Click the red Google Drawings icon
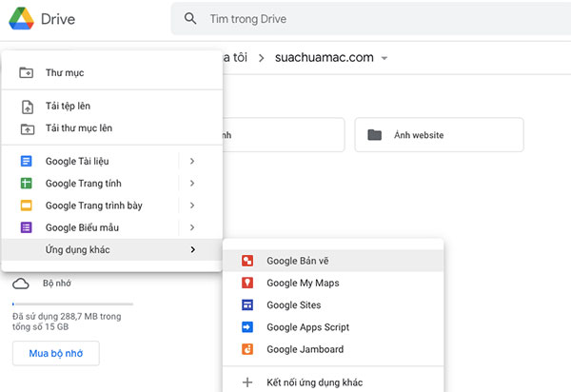Image resolution: width=571 pixels, height=392 pixels. (247, 261)
